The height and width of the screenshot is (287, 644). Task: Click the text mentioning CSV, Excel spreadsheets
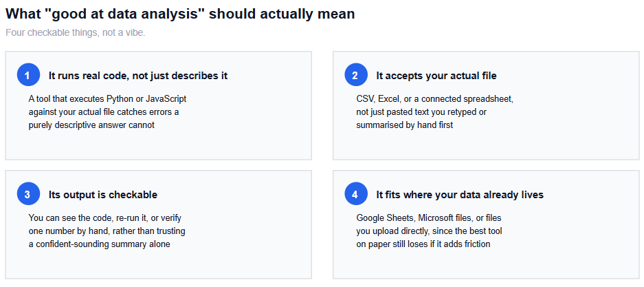434,112
